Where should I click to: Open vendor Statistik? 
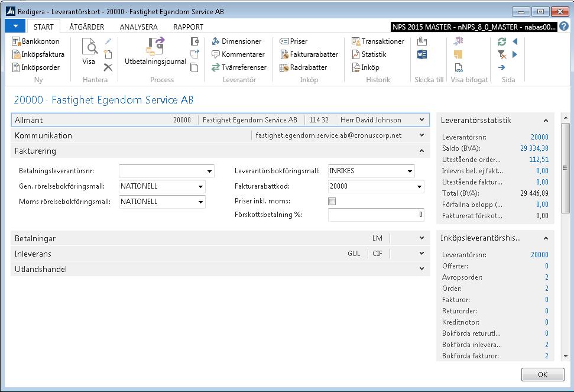369,54
